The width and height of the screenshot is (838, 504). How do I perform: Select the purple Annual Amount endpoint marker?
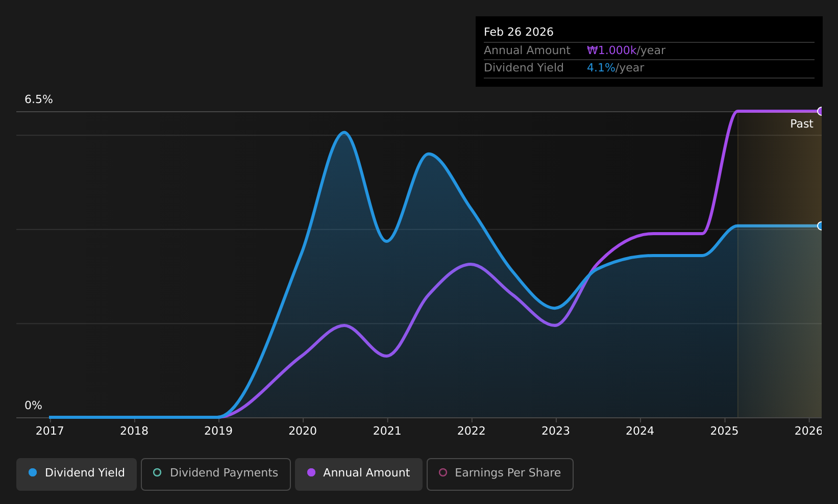click(x=821, y=111)
